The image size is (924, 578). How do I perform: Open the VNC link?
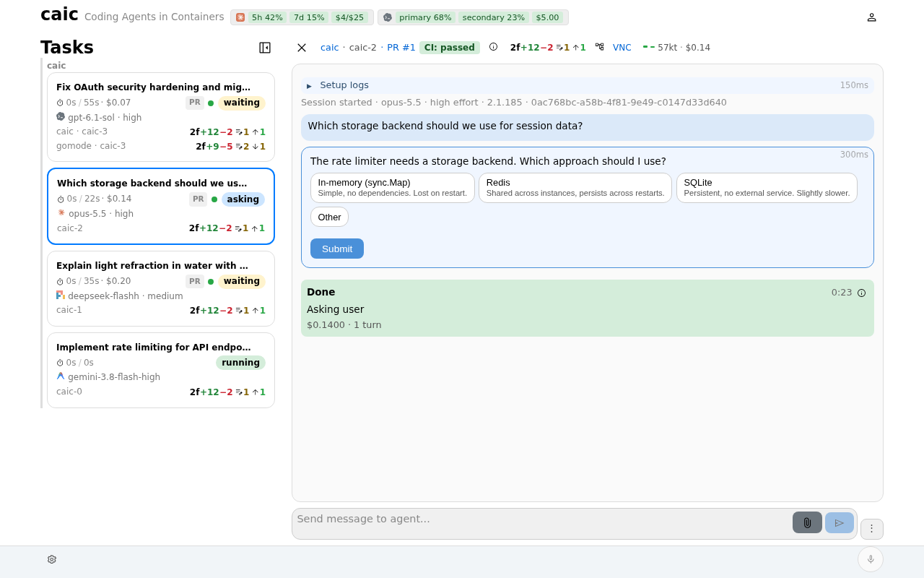(x=622, y=48)
